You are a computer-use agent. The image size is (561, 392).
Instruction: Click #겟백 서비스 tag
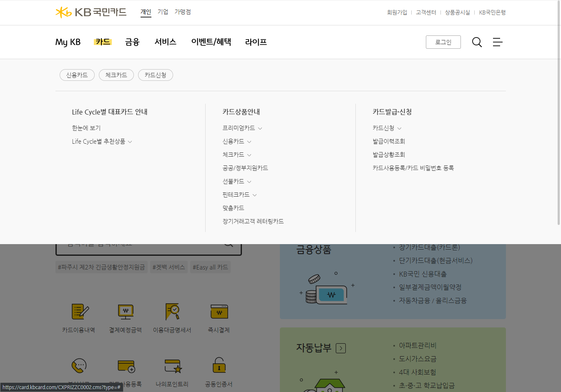169,267
